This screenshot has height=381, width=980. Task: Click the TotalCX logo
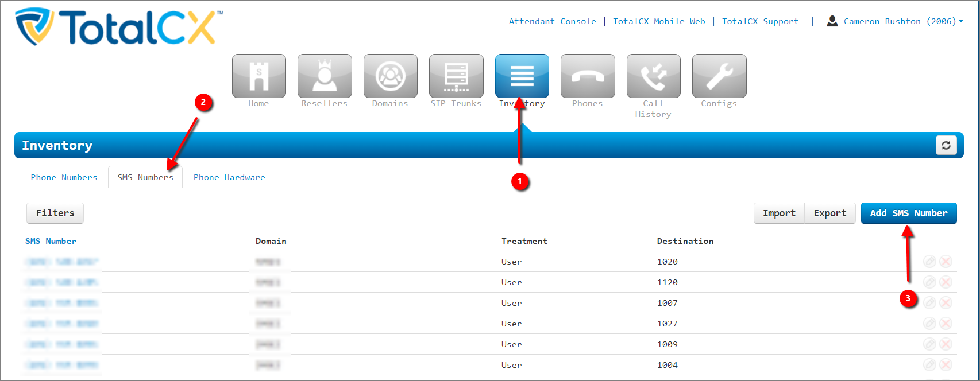pyautogui.click(x=119, y=27)
